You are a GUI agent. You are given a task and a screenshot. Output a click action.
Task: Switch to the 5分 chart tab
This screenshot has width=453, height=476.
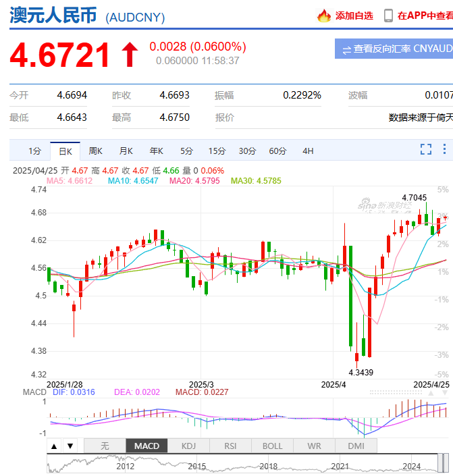186,151
